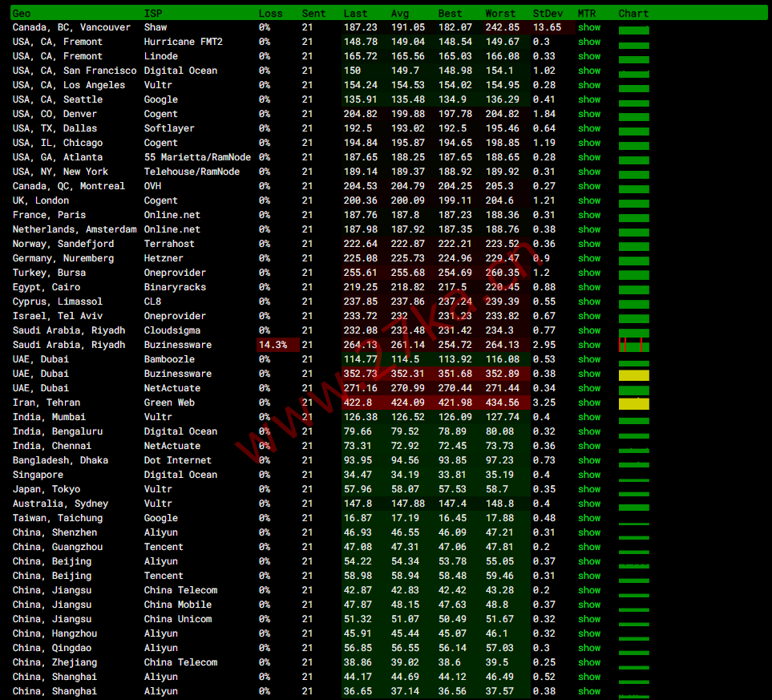Select 'China Unicom' ISP cell
The width and height of the screenshot is (772, 700).
(x=177, y=619)
